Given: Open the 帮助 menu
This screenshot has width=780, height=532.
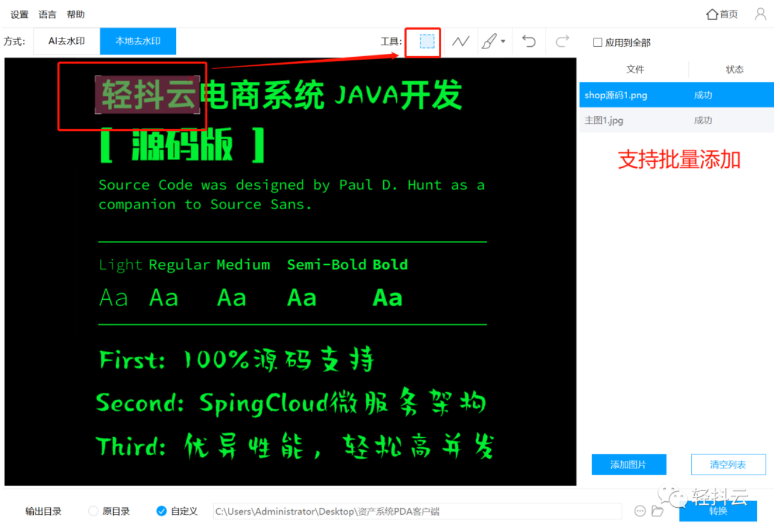Looking at the screenshot, I should coord(76,14).
